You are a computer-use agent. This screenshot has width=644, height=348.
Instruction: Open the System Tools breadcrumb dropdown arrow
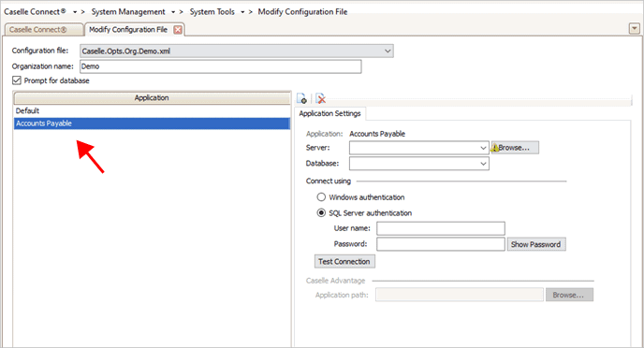pyautogui.click(x=242, y=12)
